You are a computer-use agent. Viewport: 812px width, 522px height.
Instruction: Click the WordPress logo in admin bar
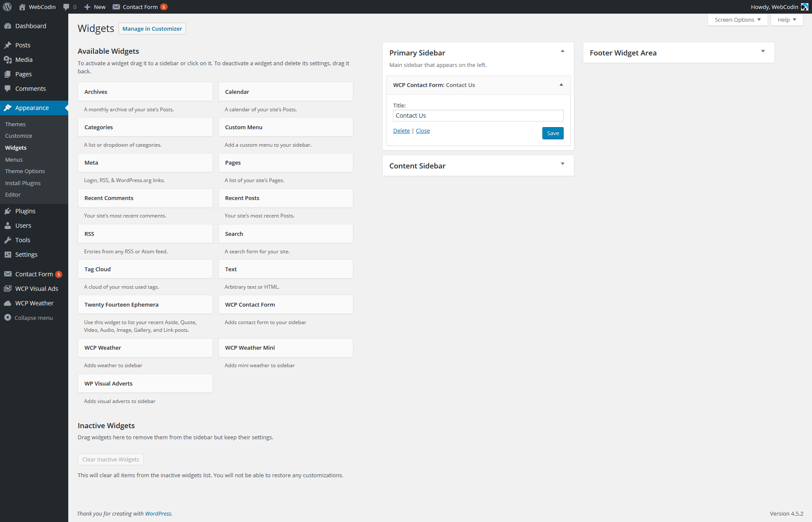pos(7,7)
